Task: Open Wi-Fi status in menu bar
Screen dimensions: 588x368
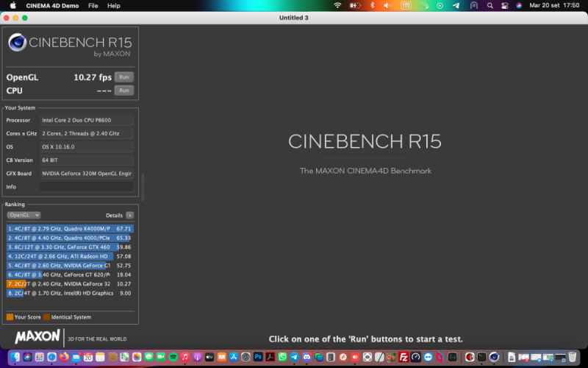Action: click(x=337, y=6)
